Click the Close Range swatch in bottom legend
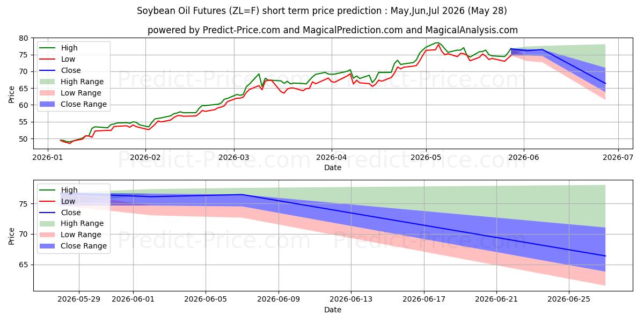Image resolution: width=644 pixels, height=322 pixels. pyautogui.click(x=48, y=246)
